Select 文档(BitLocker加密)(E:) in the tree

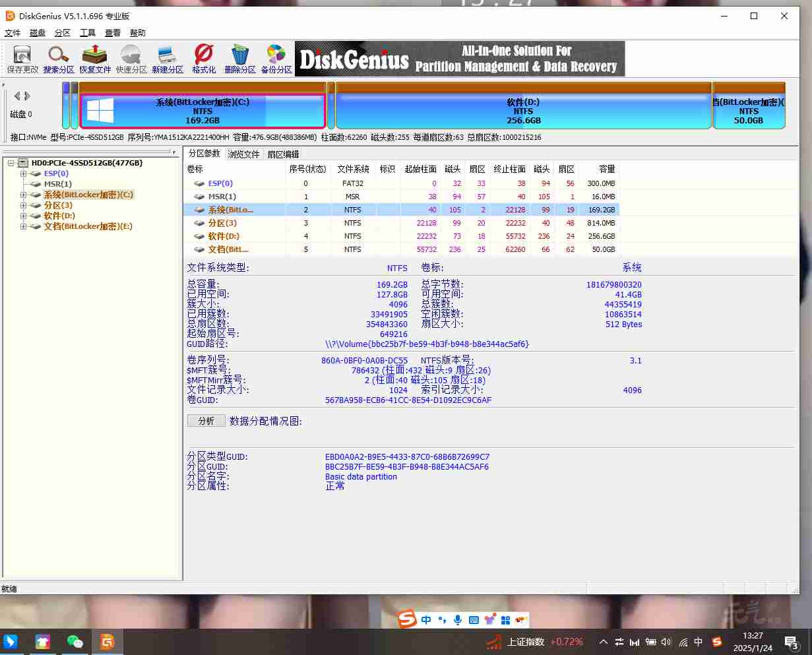point(88,226)
